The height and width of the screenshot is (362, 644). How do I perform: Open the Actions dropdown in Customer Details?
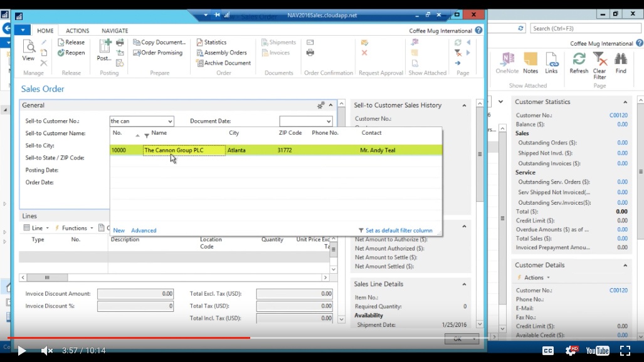click(x=534, y=277)
